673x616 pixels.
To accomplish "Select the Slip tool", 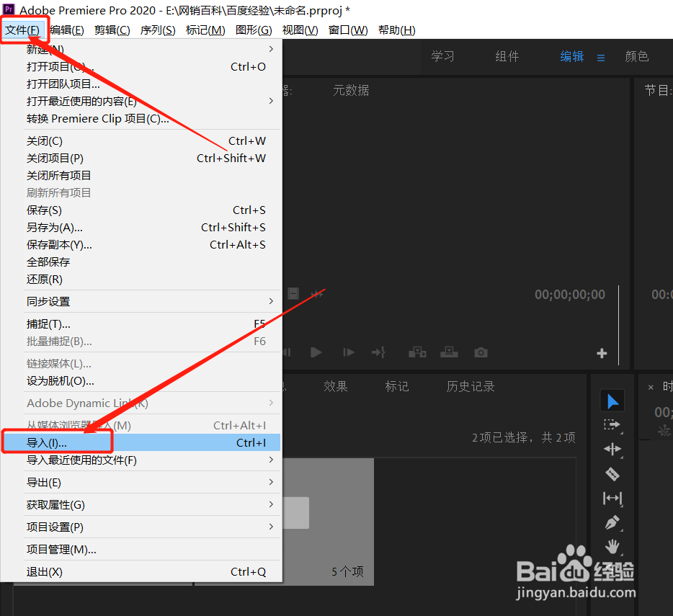I will click(x=612, y=499).
